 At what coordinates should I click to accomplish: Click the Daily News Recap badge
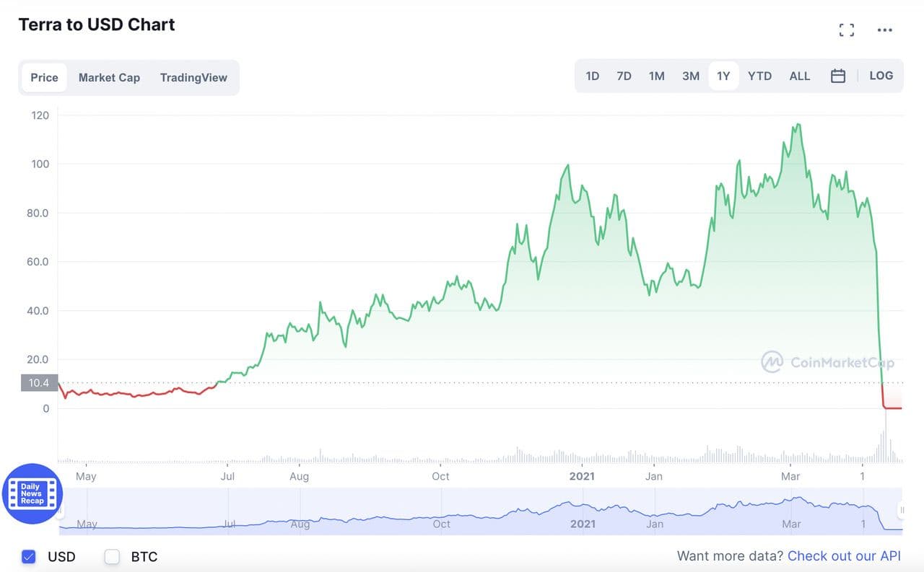(32, 494)
